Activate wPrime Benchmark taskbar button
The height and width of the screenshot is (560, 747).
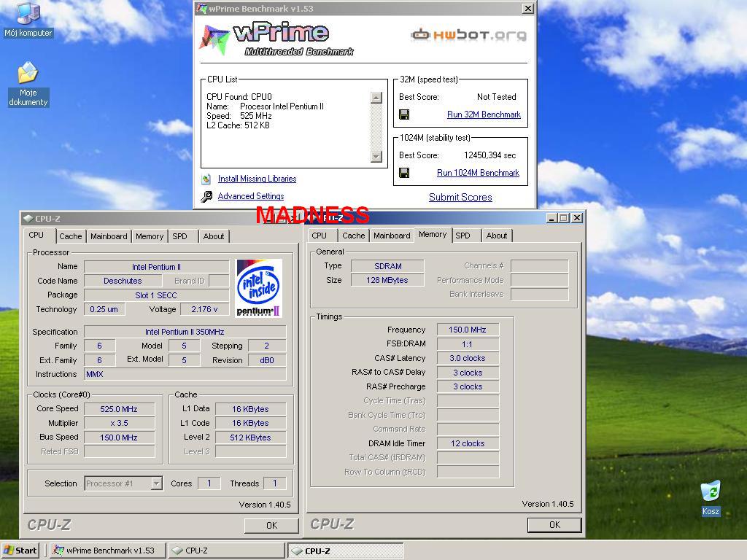point(108,551)
